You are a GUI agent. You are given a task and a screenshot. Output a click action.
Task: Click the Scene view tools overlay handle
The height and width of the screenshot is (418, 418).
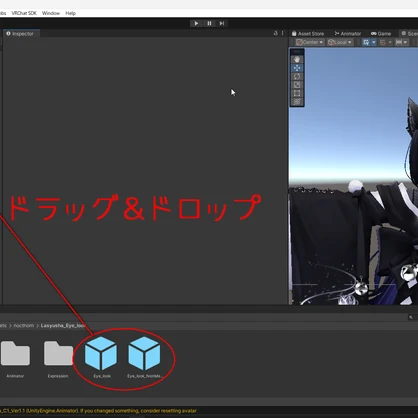pos(297,52)
